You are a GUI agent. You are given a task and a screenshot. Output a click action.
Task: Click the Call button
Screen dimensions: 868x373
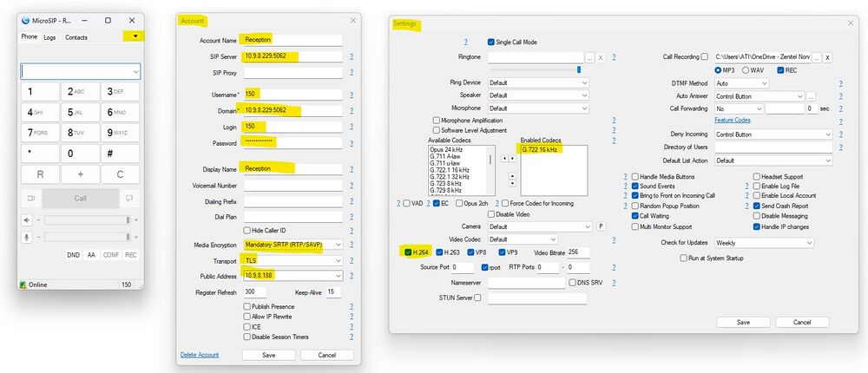80,198
